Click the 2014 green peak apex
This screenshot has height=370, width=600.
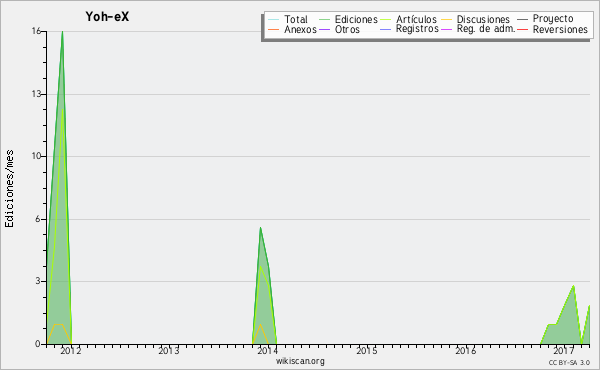260,228
